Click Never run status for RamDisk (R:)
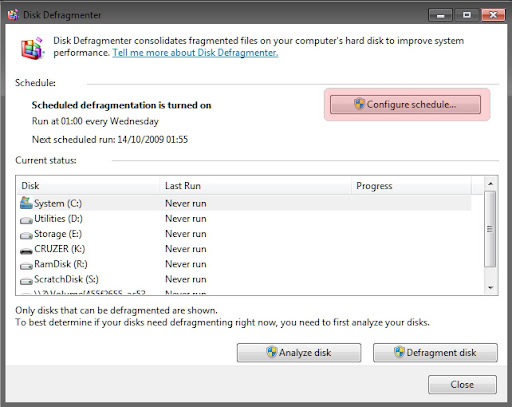Screen dimensions: 512x407 coord(186,264)
